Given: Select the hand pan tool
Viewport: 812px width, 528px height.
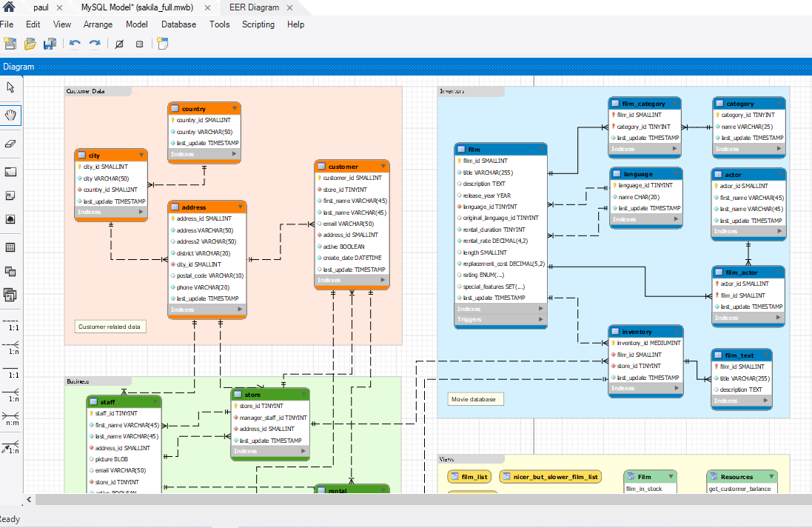Looking at the screenshot, I should 10,115.
